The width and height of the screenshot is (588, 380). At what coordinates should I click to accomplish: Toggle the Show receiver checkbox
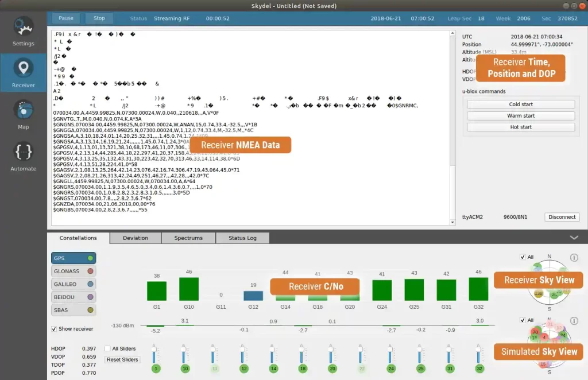(54, 329)
